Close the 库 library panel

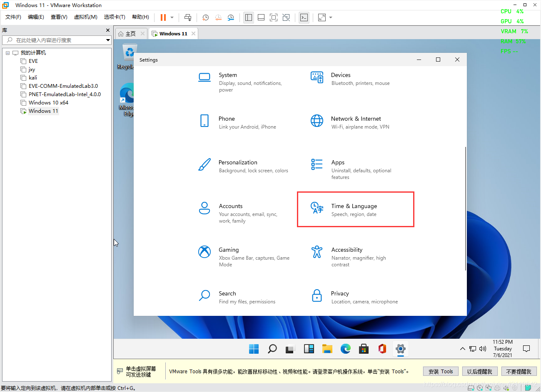(x=108, y=30)
